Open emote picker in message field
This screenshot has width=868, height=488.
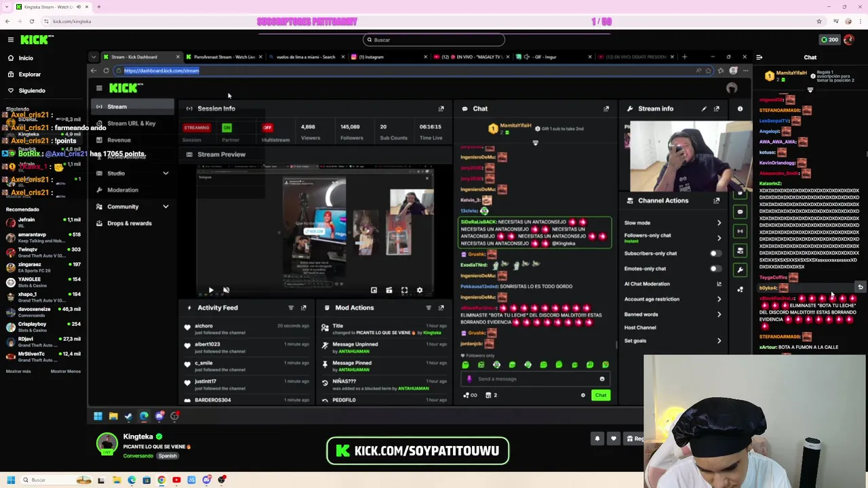[x=601, y=379]
